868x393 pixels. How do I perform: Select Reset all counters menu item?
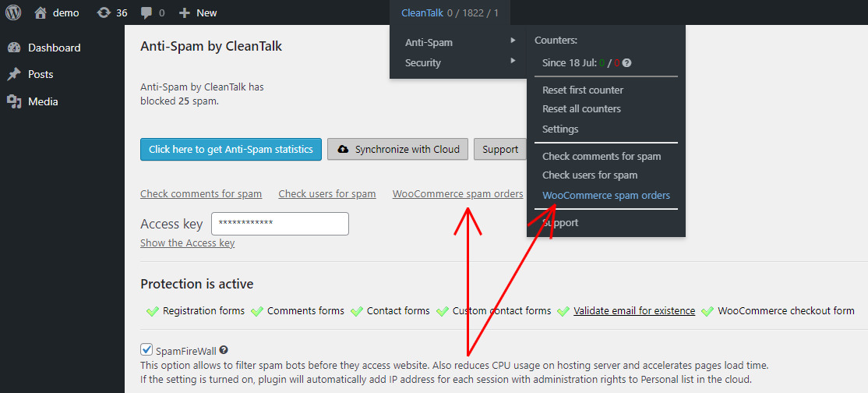coord(581,109)
